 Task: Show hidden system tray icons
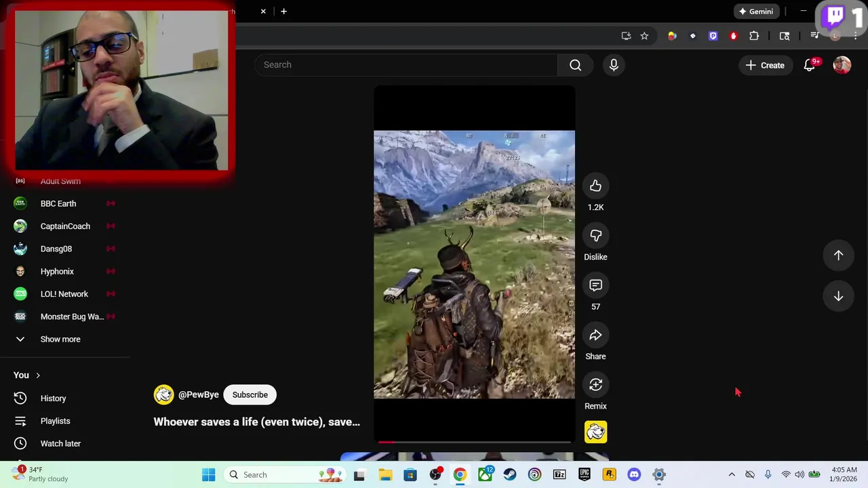pos(732,474)
